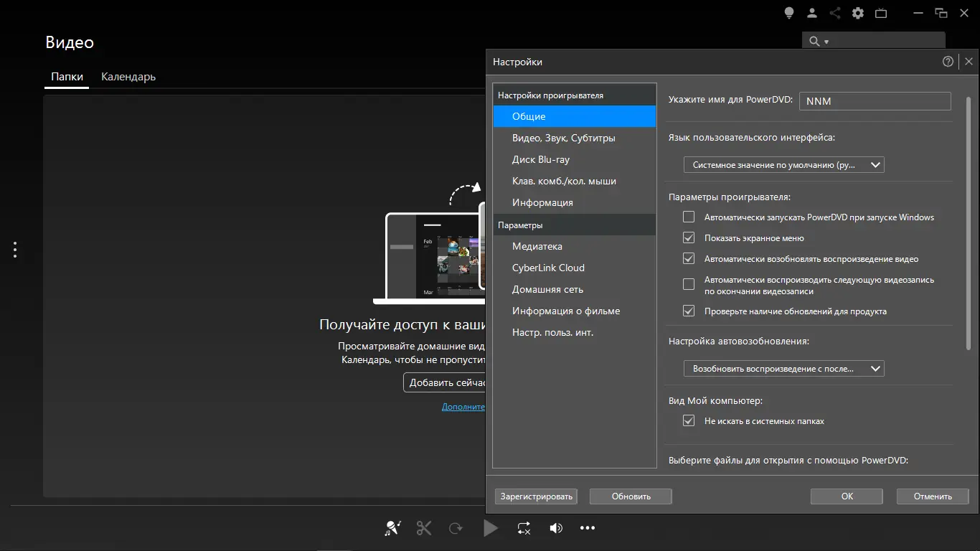
Task: Click the lightbulb tips icon
Action: tap(789, 13)
